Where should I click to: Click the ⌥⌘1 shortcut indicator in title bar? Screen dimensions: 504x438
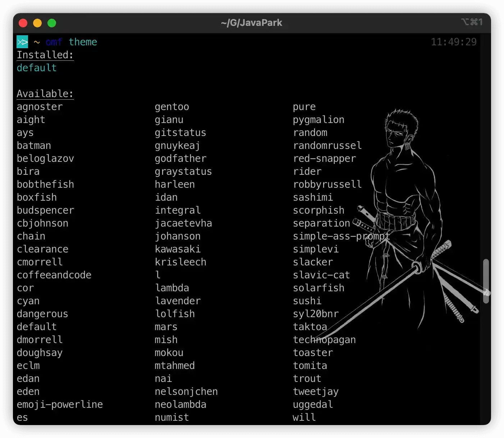click(472, 22)
